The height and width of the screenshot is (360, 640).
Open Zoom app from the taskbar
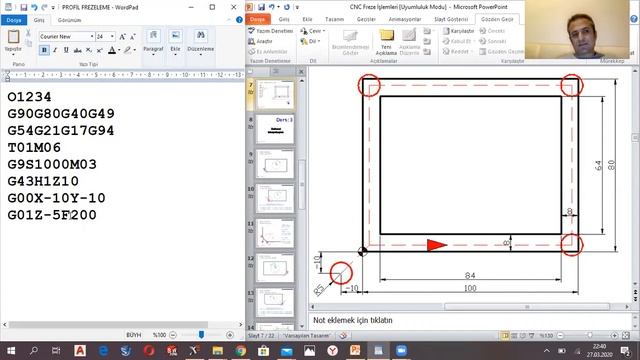401,351
